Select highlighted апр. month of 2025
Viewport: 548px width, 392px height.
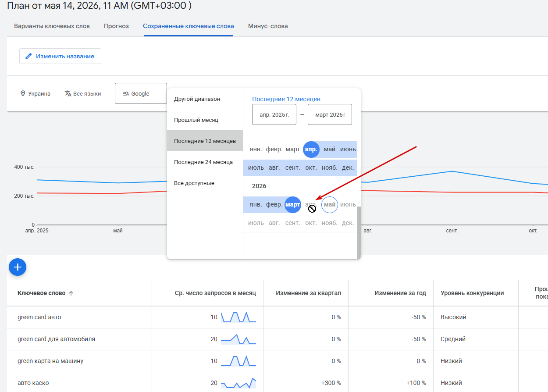tap(311, 149)
